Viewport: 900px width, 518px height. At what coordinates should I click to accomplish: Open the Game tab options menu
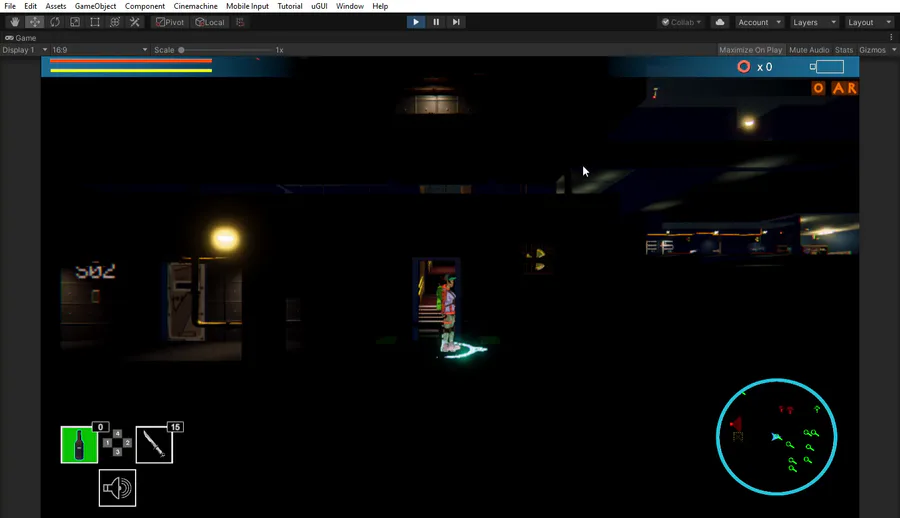(x=891, y=37)
